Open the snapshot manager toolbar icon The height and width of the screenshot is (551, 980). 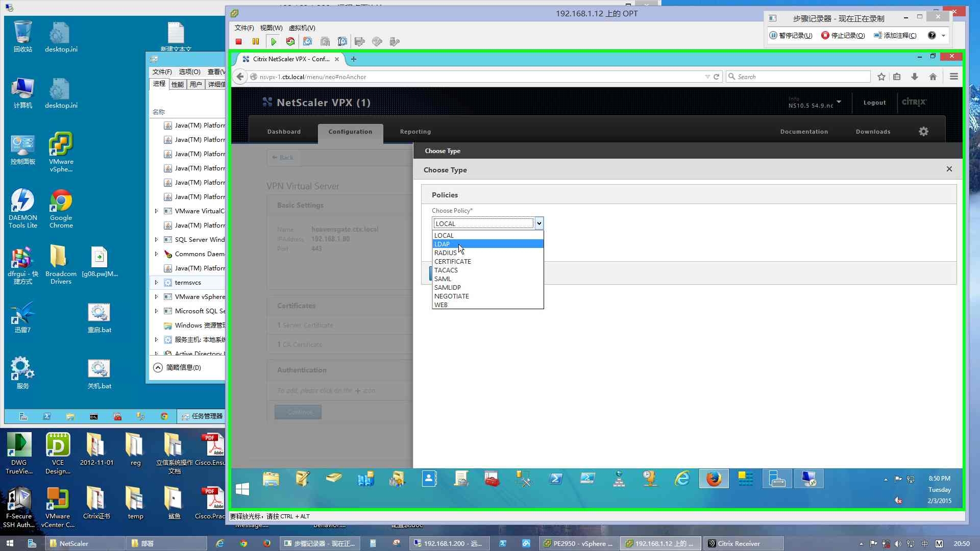coord(342,42)
